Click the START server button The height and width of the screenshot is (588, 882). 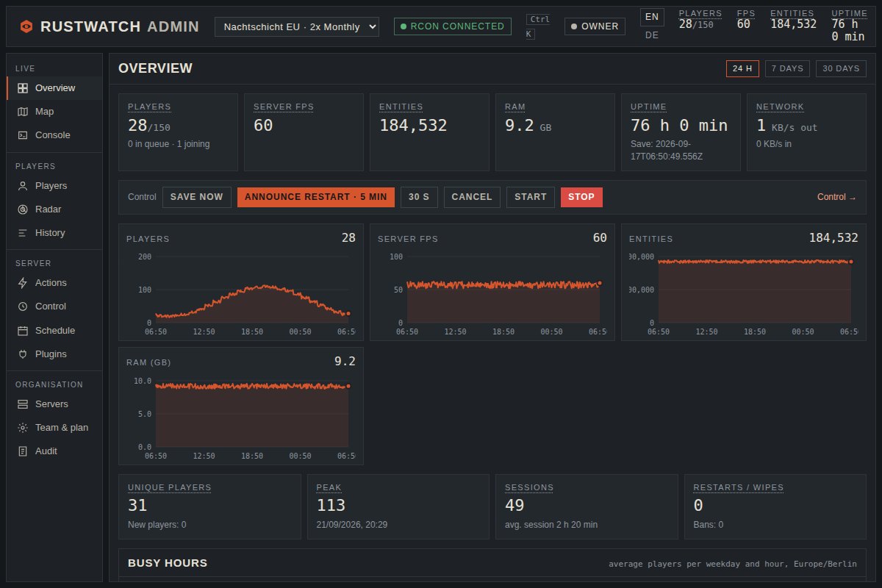[x=531, y=197]
